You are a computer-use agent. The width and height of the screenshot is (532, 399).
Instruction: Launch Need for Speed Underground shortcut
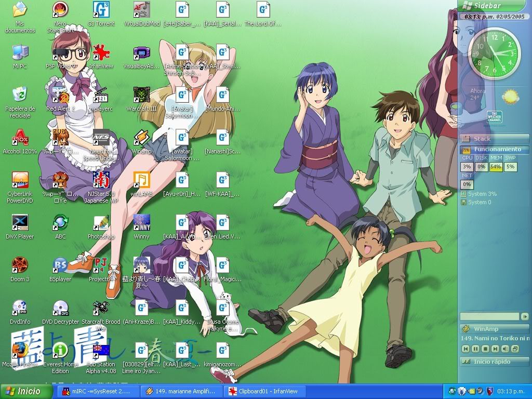[101, 138]
